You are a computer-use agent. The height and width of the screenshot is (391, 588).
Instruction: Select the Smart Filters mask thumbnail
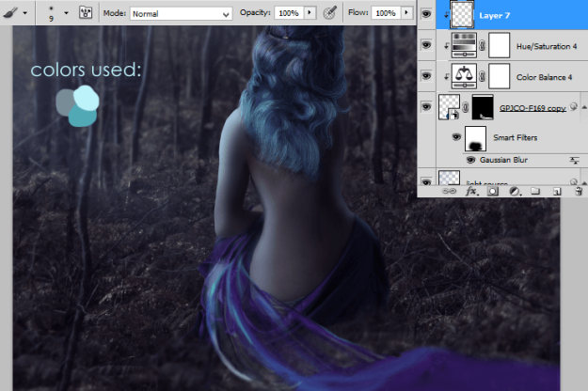pyautogui.click(x=475, y=138)
